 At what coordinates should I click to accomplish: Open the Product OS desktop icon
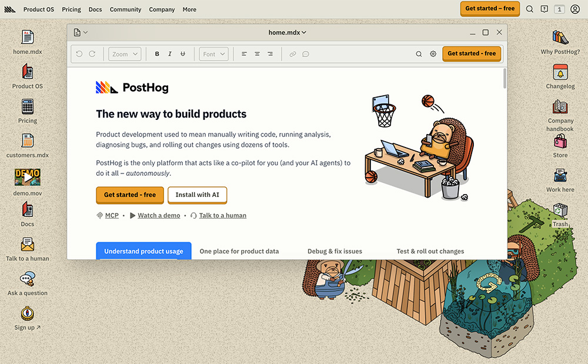click(28, 72)
